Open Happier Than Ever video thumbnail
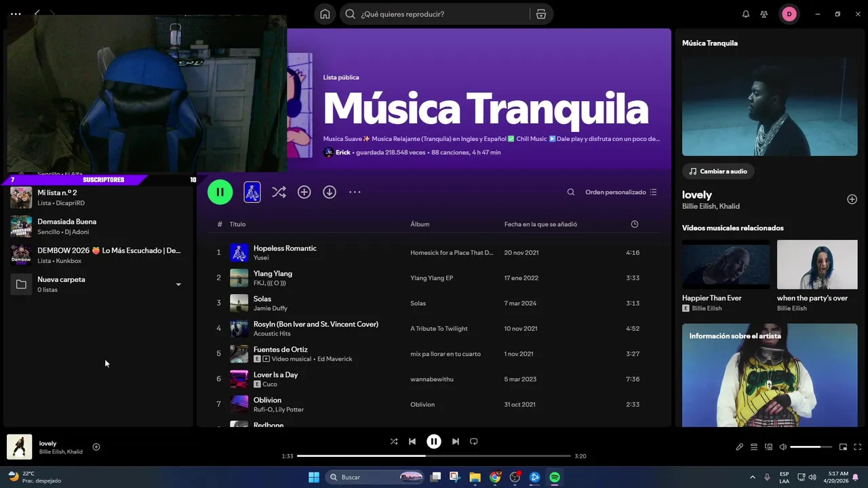The image size is (868, 488). (726, 264)
